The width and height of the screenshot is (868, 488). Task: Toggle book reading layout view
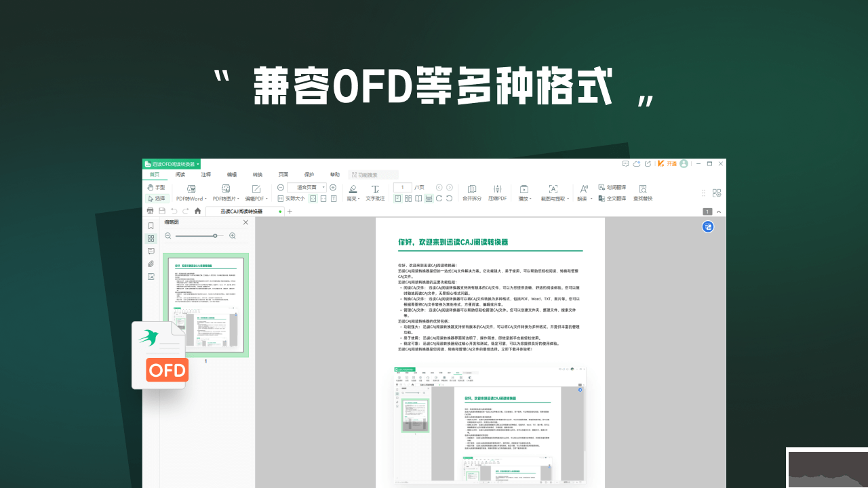418,199
